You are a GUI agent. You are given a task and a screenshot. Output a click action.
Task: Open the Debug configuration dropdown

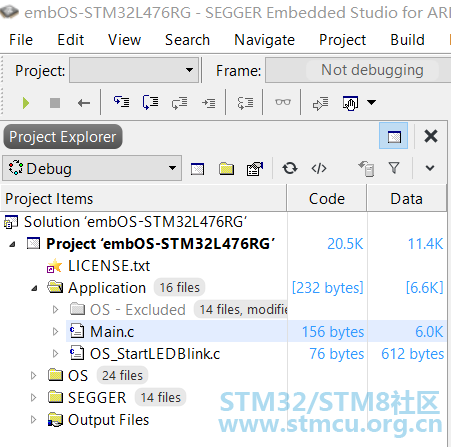[92, 168]
